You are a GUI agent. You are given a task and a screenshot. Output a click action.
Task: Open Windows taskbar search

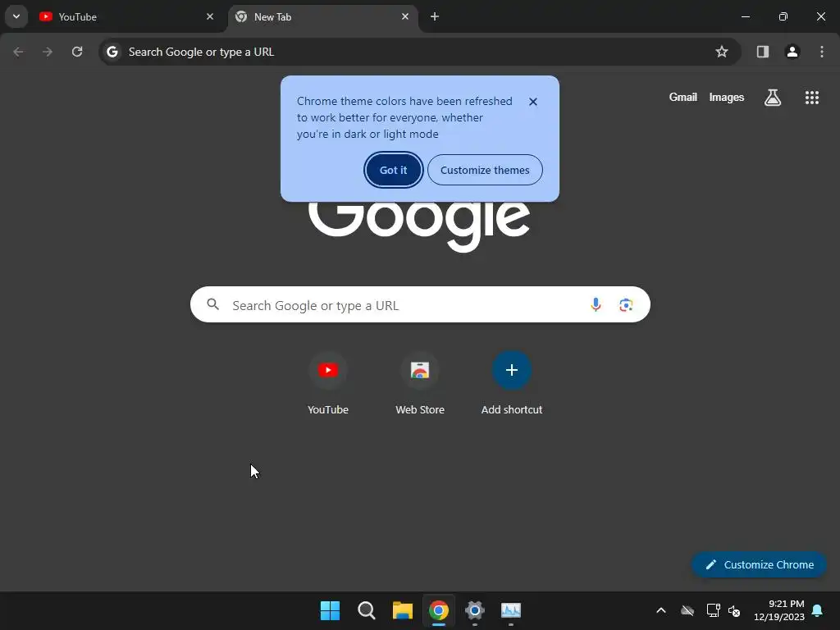coord(367,610)
